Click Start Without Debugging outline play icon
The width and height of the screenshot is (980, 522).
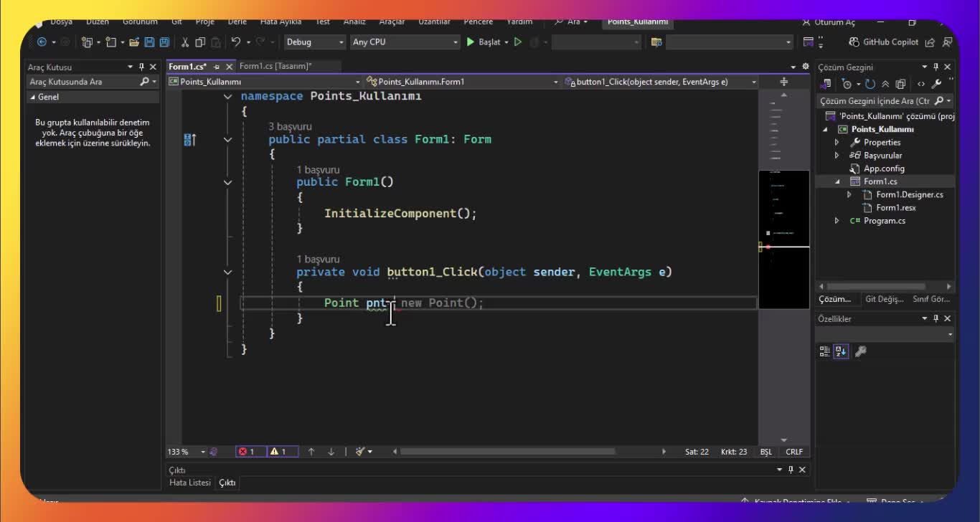click(518, 42)
